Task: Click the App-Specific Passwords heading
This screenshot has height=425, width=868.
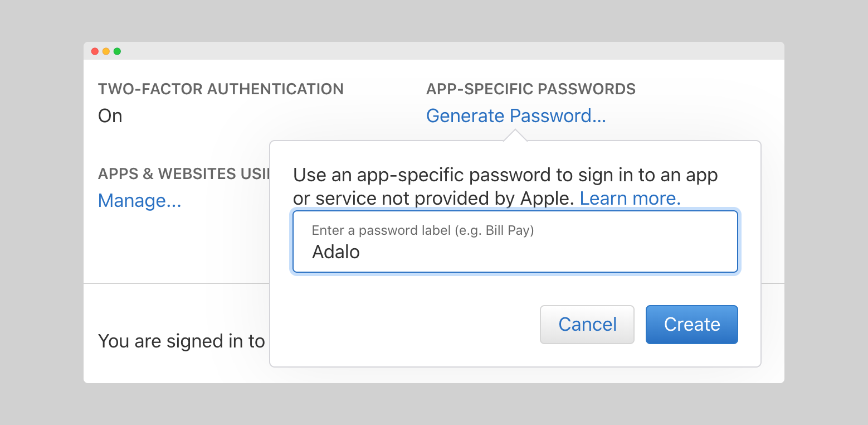Action: tap(530, 89)
